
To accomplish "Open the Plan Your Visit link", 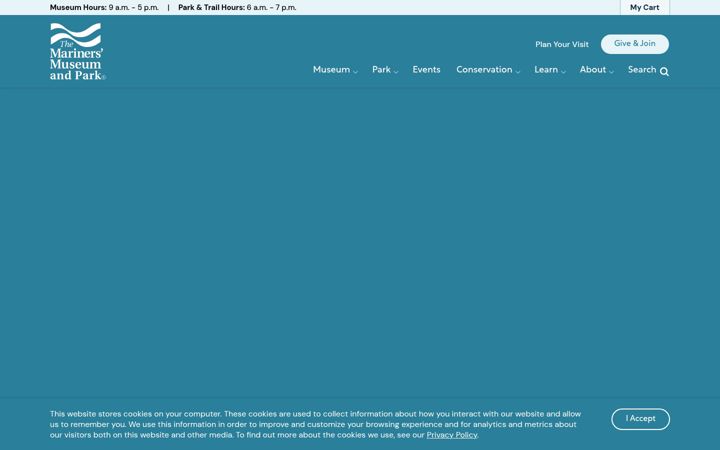I will click(562, 44).
